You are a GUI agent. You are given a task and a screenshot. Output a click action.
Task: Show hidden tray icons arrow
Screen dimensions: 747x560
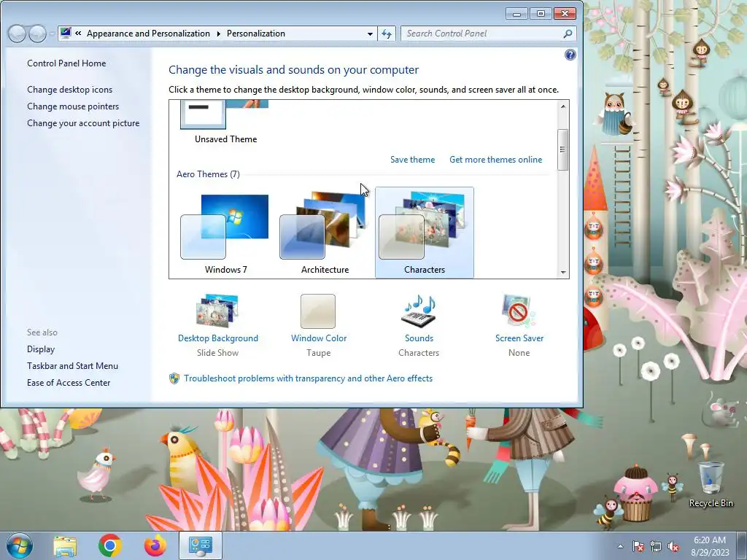click(x=620, y=546)
